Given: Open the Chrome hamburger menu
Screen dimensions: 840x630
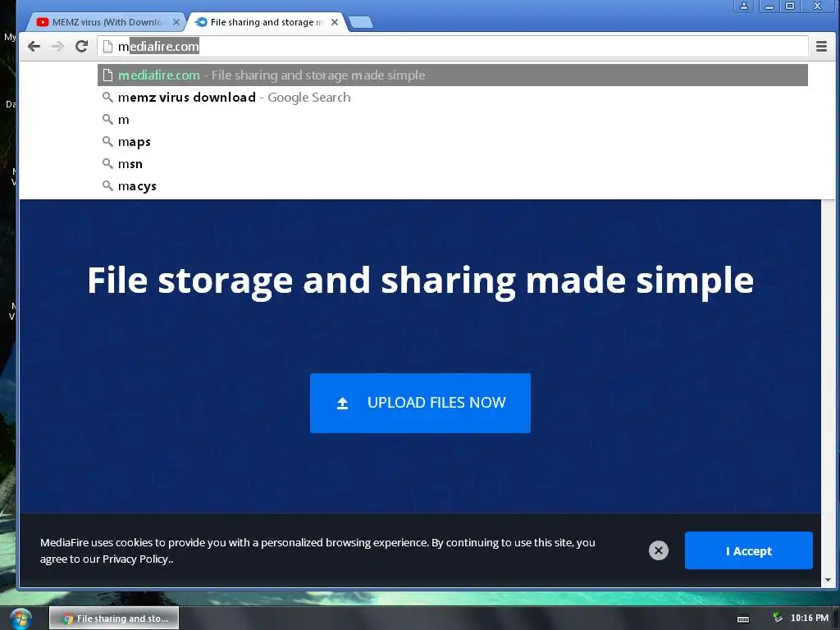Looking at the screenshot, I should (821, 47).
